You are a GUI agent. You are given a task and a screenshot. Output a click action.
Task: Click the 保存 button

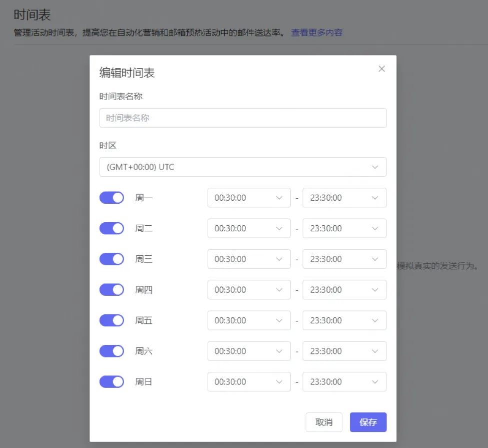[x=368, y=422]
